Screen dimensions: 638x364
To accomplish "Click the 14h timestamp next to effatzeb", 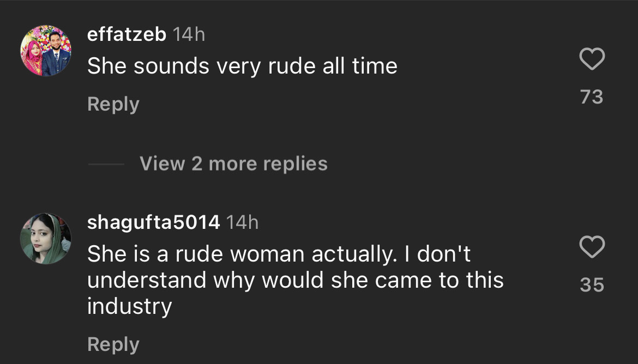I will tap(189, 35).
